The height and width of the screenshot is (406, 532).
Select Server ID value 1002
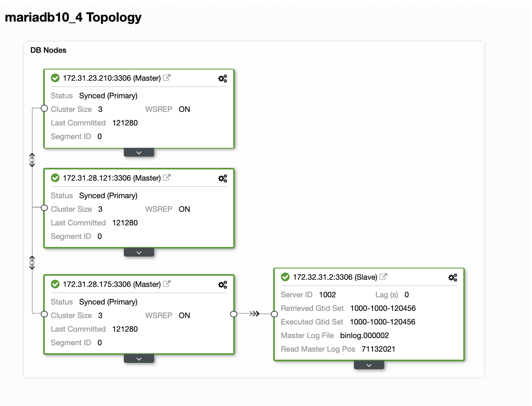click(328, 295)
